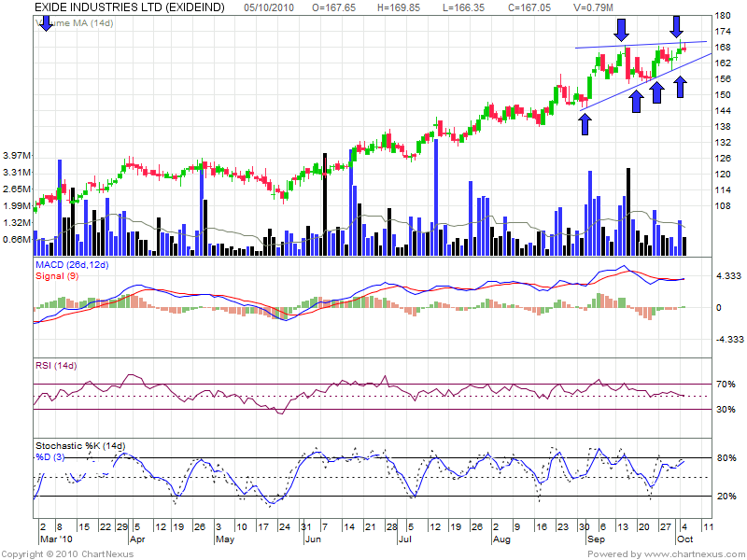Click the blue down arrow above the mid-September peak
The height and width of the screenshot is (560, 747).
click(620, 25)
